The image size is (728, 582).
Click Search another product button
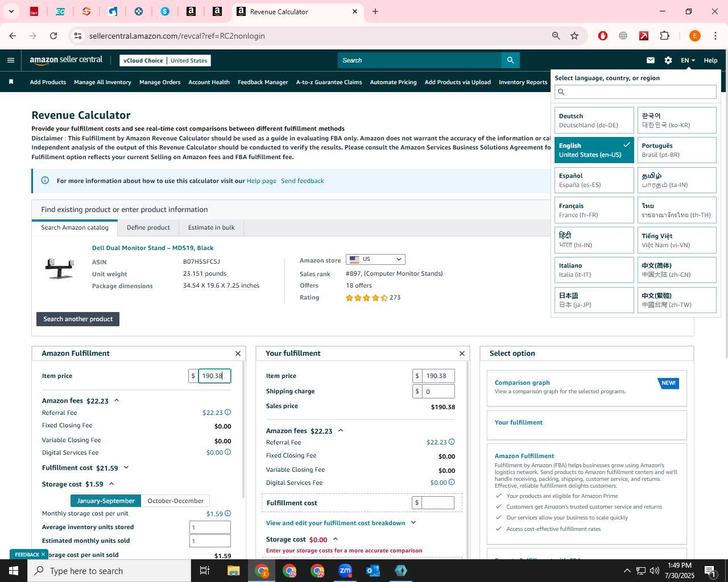[x=78, y=319]
